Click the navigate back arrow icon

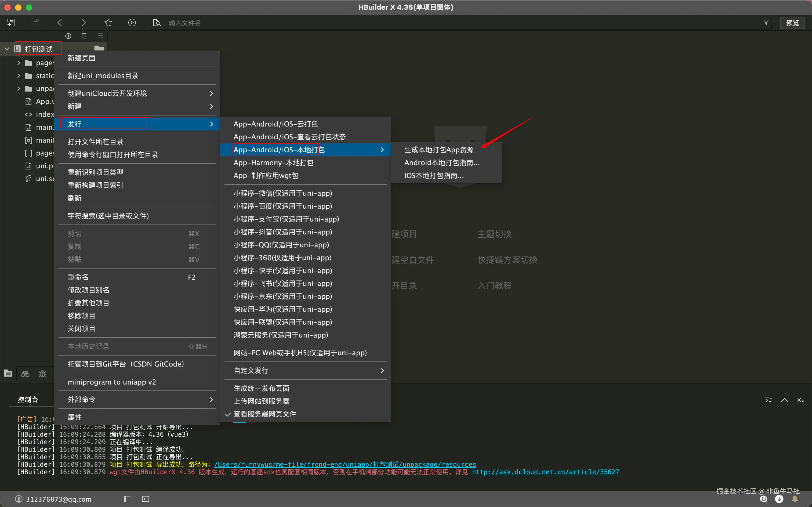[60, 23]
